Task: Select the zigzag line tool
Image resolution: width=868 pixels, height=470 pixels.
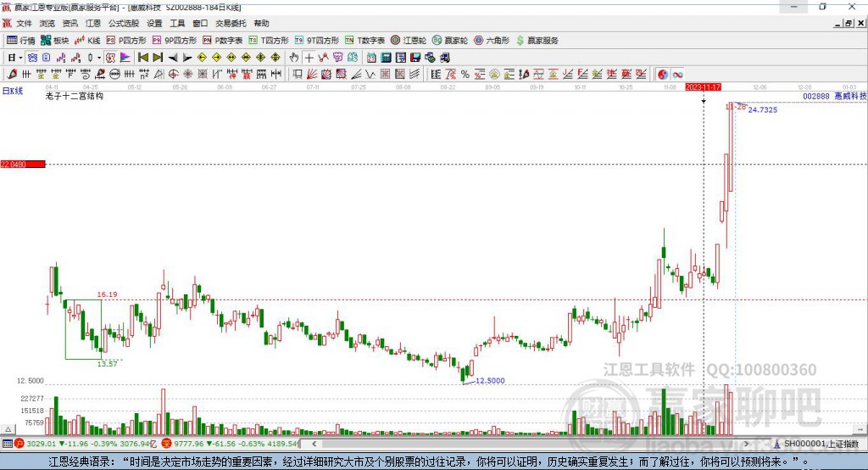Action: 370,75
